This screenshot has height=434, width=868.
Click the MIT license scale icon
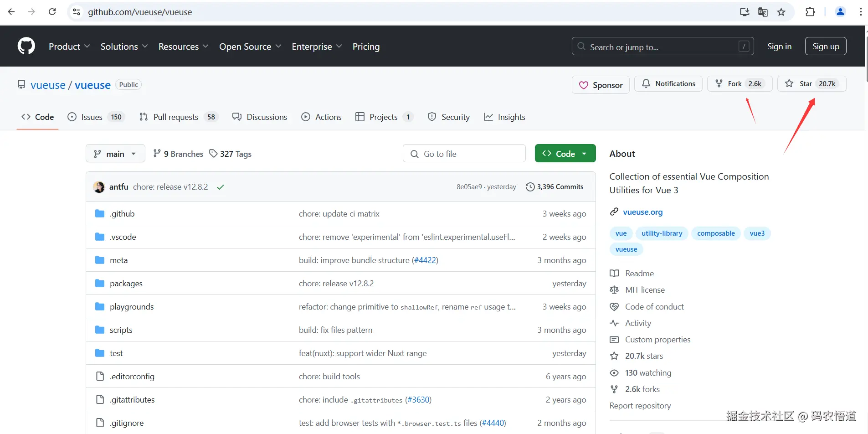click(x=614, y=290)
